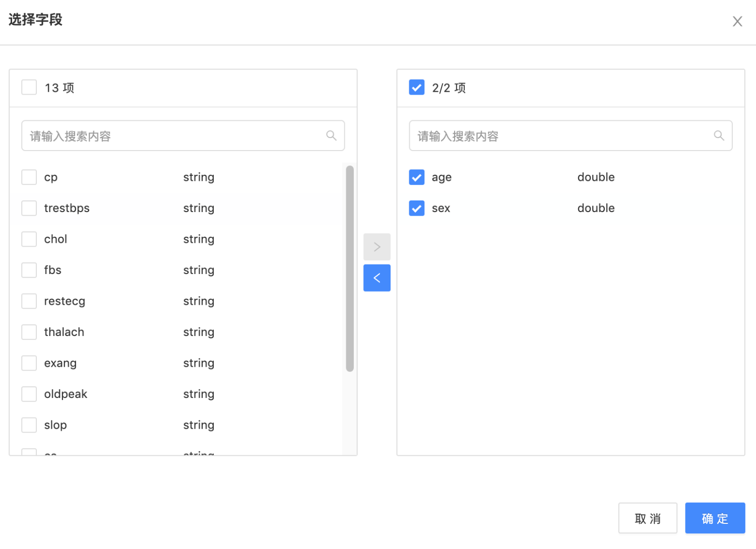Click the right panel search magnifier icon
This screenshot has height=549, width=756.
(719, 135)
